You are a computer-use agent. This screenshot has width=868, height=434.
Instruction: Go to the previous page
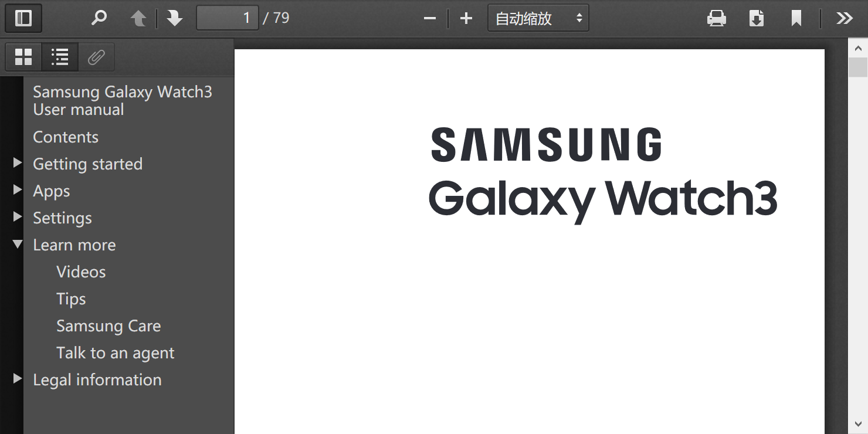pyautogui.click(x=138, y=18)
